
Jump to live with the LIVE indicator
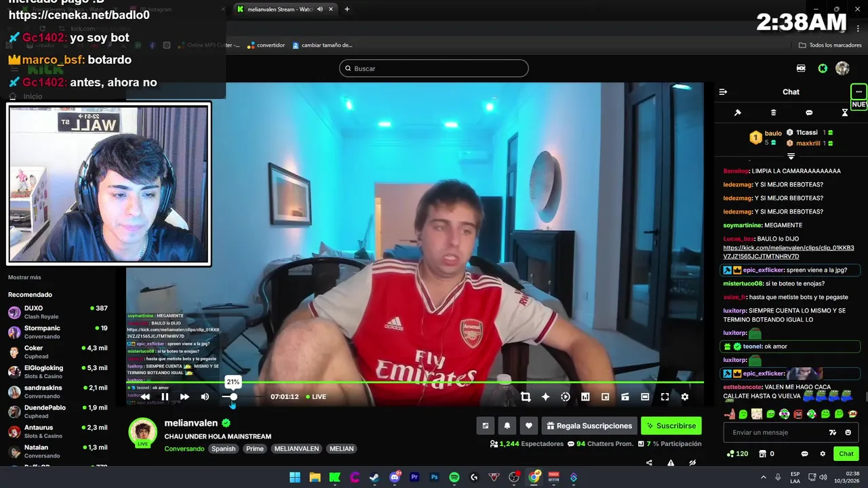316,396
